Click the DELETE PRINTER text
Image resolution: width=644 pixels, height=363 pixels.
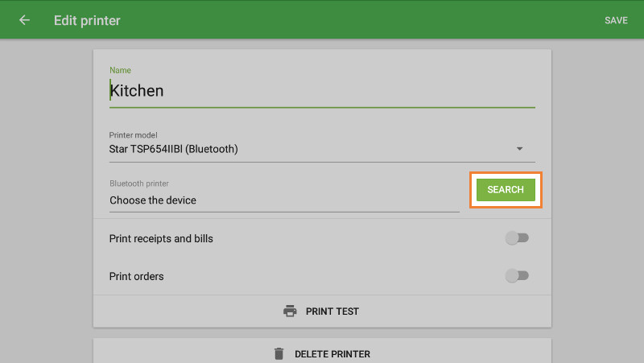(332, 354)
